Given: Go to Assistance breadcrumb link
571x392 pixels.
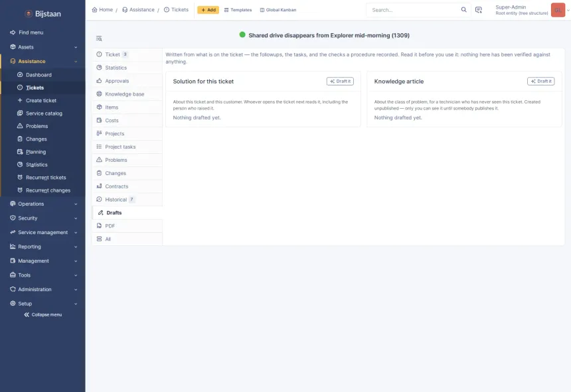Looking at the screenshot, I should coord(138,10).
